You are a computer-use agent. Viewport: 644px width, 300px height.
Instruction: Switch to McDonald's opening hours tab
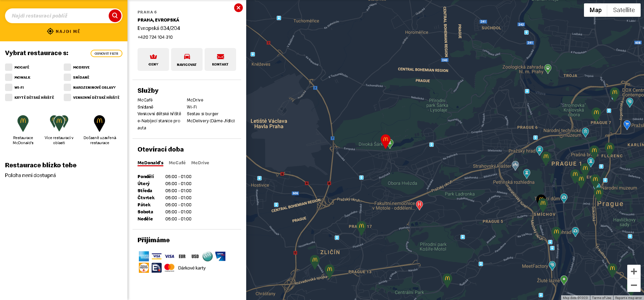click(150, 163)
